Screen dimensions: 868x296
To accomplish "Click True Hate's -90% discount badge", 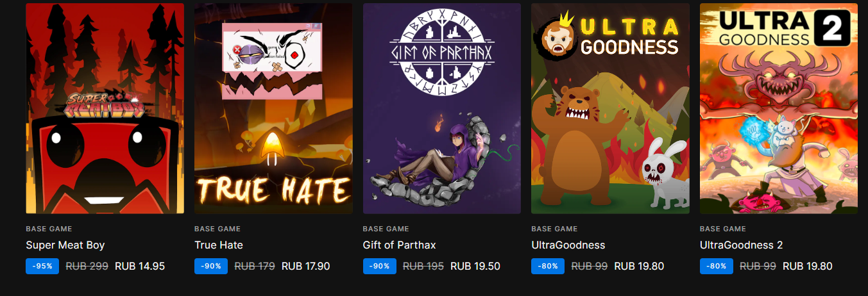I will pos(211,266).
